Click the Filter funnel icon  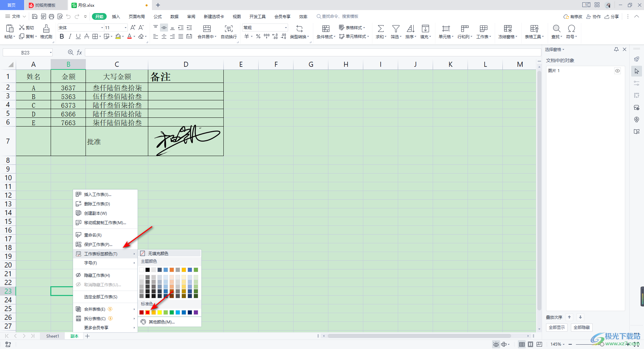pos(396,29)
